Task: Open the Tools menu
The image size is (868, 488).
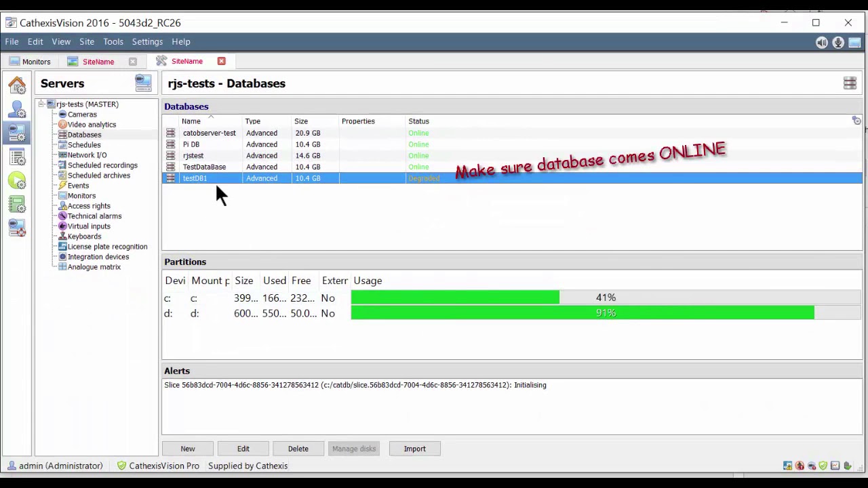Action: [x=113, y=42]
